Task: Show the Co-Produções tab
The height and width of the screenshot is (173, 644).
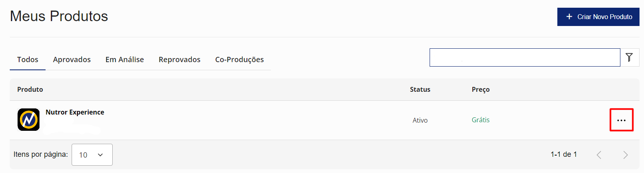Action: 239,60
